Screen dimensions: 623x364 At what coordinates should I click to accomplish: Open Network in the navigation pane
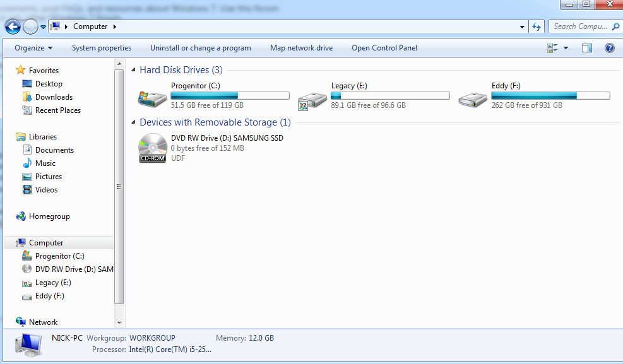[43, 322]
